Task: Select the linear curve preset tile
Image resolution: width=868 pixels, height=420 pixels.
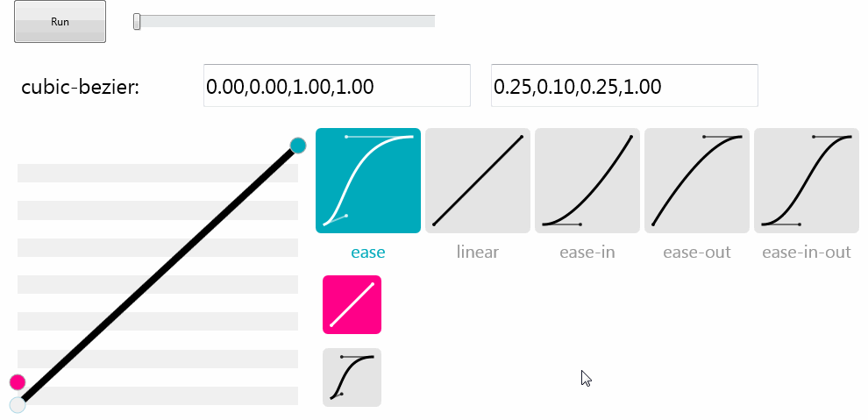Action: click(x=478, y=181)
